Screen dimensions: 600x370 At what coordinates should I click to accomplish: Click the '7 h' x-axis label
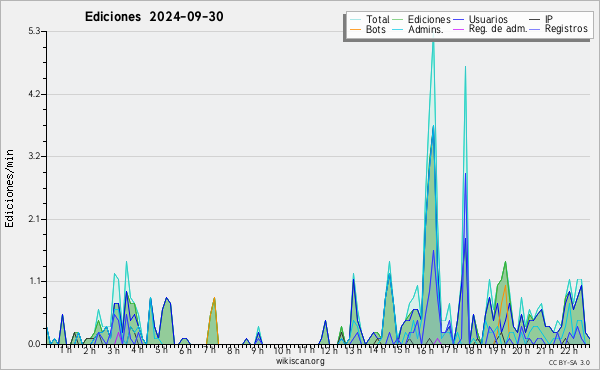pyautogui.click(x=209, y=350)
